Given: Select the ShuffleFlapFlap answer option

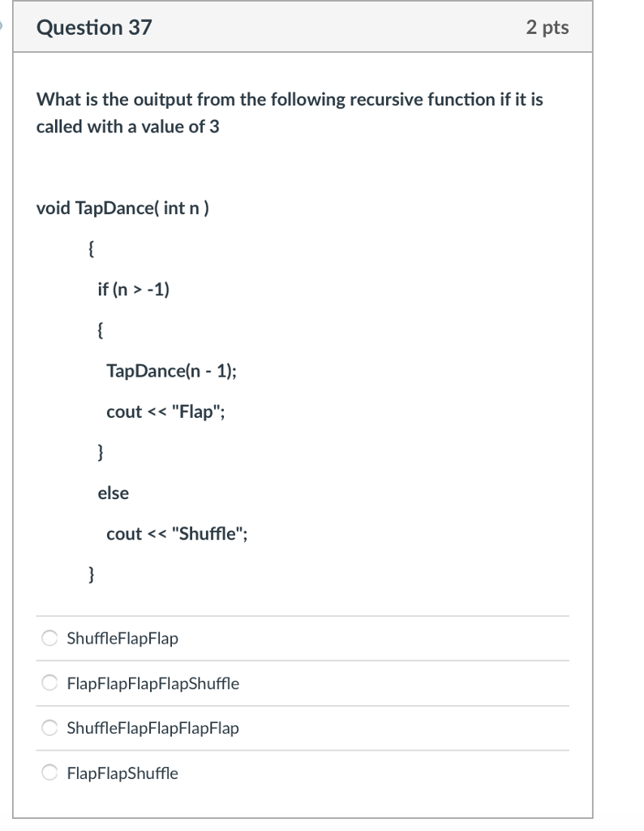Looking at the screenshot, I should click(x=48, y=638).
